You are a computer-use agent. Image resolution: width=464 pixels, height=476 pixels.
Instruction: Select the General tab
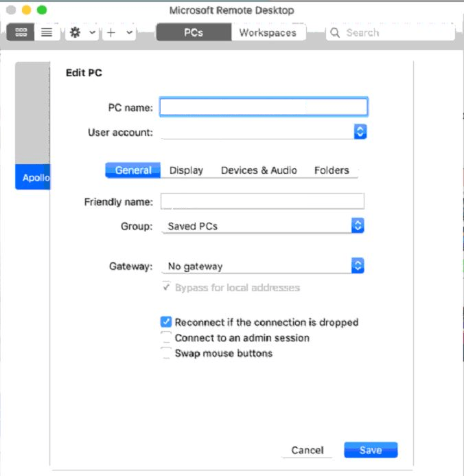[133, 170]
